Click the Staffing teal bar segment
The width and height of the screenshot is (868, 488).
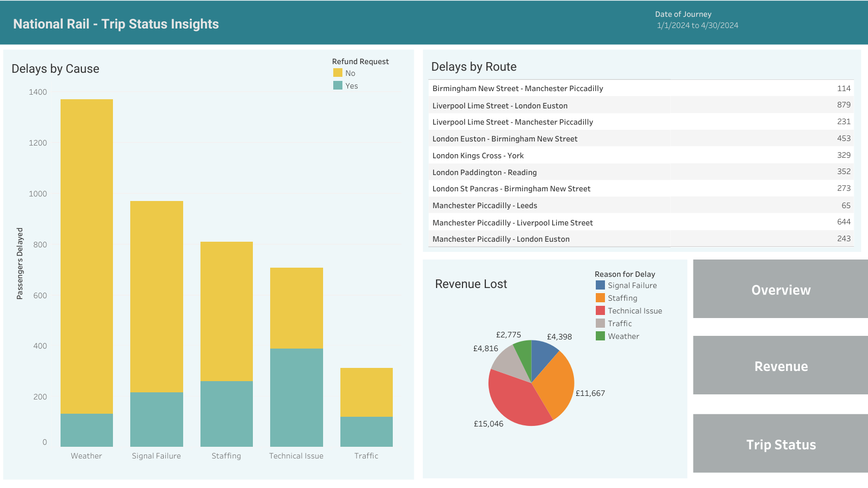point(226,414)
